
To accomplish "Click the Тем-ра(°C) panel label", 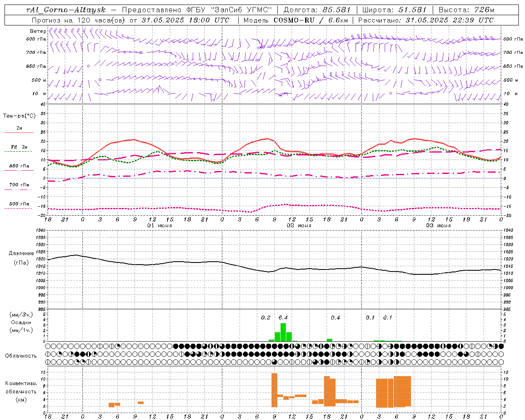I will [x=19, y=116].
